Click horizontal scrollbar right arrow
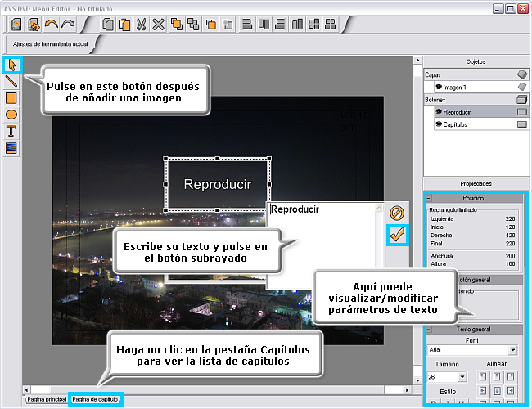The image size is (532, 409). 407,390
